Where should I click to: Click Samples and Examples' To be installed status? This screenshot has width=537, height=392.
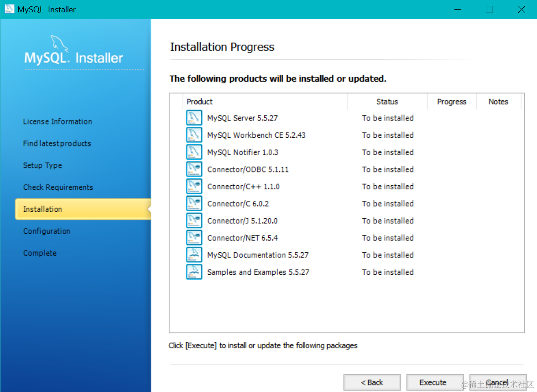[x=388, y=272]
